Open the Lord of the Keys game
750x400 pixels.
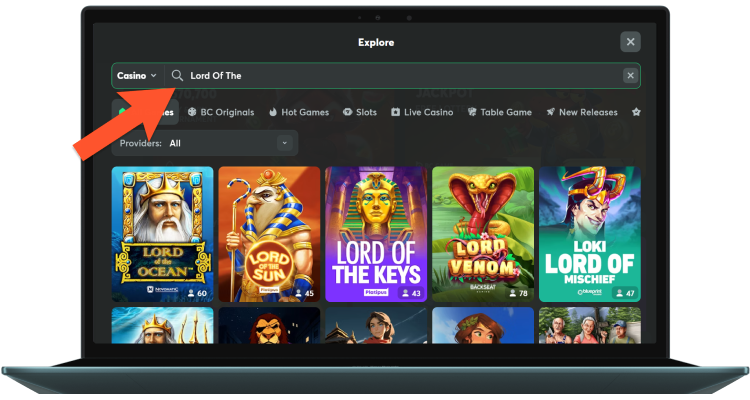click(x=376, y=234)
